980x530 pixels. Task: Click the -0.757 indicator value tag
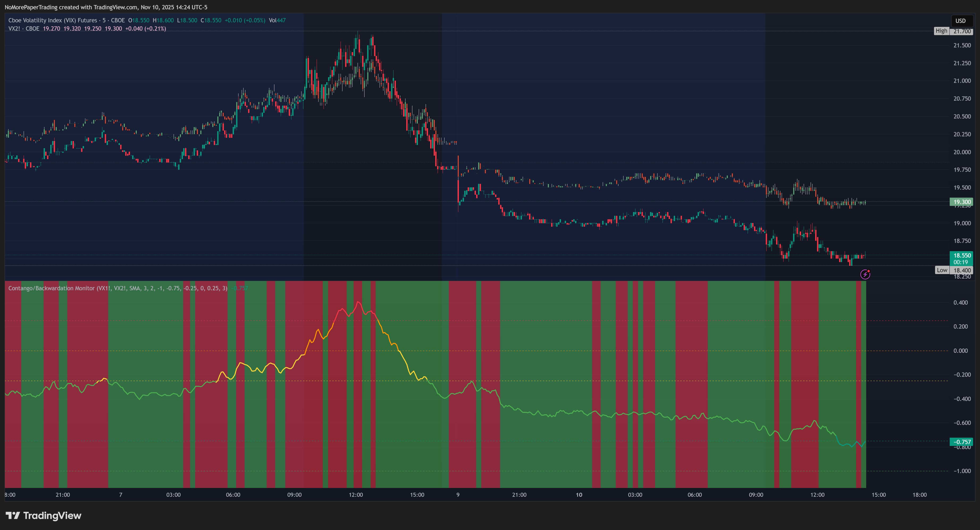[962, 442]
